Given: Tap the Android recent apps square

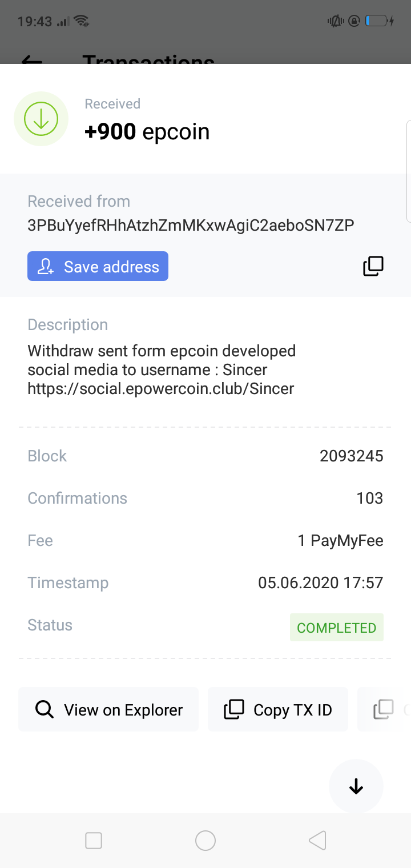Looking at the screenshot, I should [94, 841].
